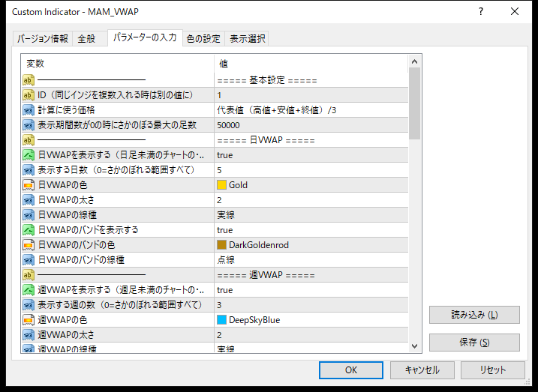Open the 週VWAPの色 dropdown showing DeepSkyBlue

(x=311, y=320)
